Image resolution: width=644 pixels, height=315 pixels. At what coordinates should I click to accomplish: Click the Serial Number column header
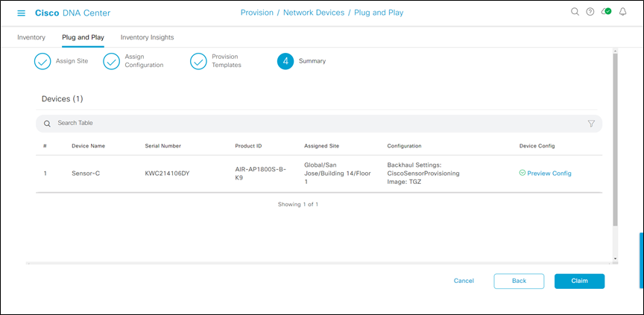pos(162,146)
